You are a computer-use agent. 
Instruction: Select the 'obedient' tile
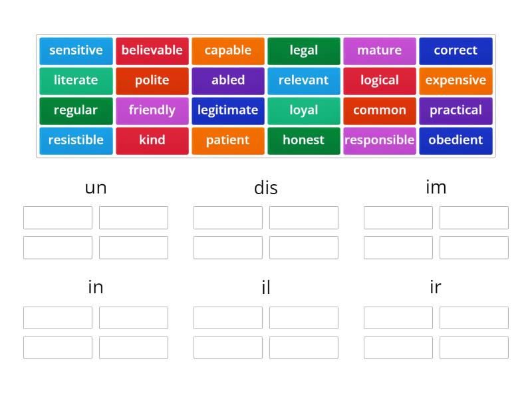coord(456,140)
